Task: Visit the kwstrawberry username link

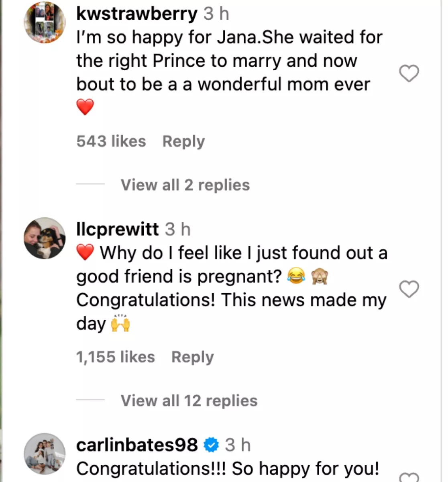Action: point(137,14)
